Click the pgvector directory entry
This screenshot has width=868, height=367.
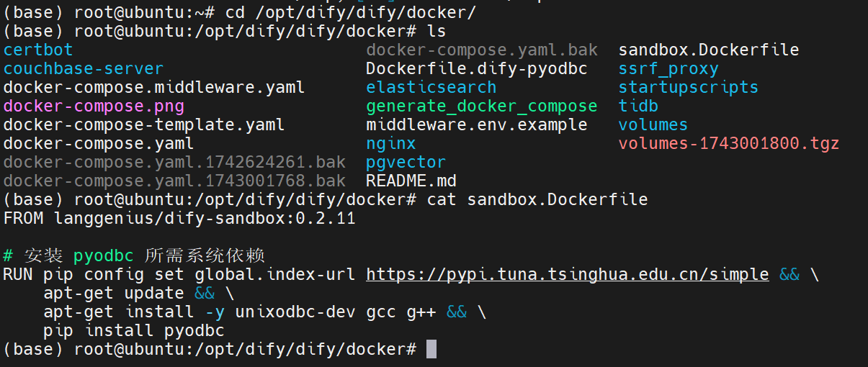[x=406, y=163]
